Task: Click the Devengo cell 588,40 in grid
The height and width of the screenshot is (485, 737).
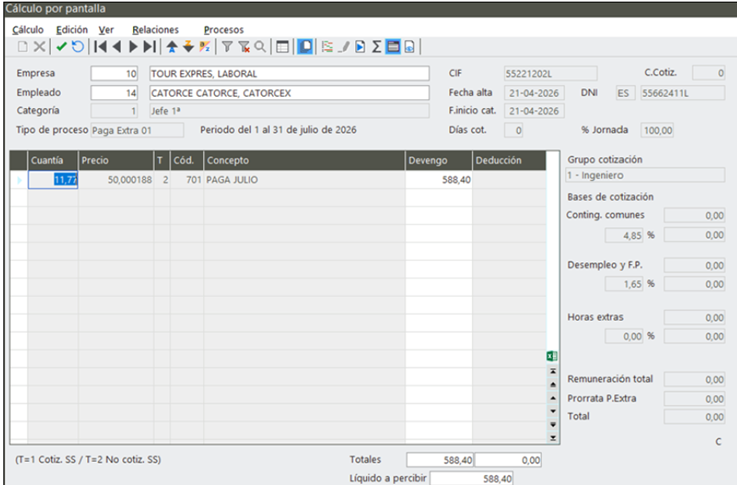Action: [439, 180]
